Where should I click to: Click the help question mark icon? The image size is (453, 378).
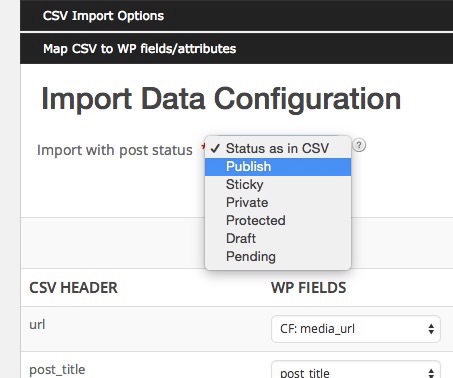pyautogui.click(x=359, y=145)
